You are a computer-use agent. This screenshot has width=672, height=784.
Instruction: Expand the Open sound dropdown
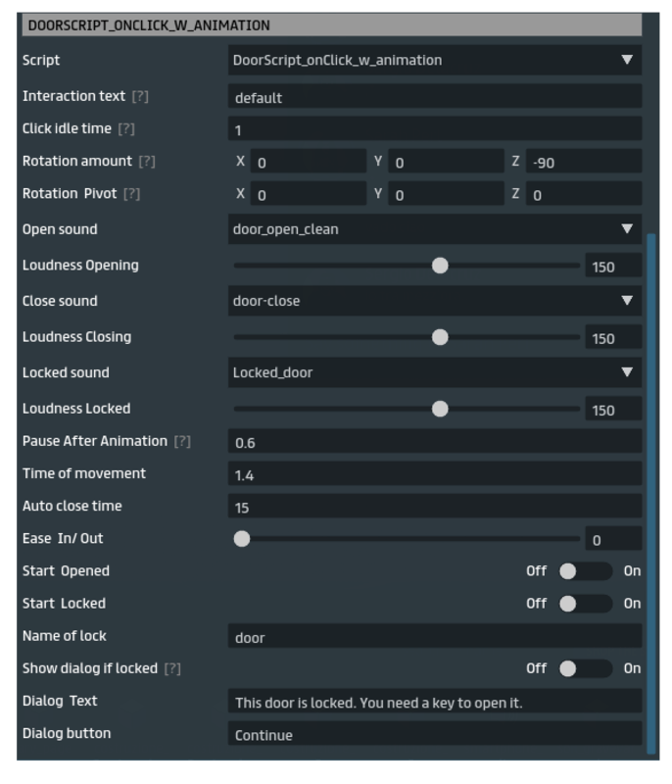pos(434,229)
